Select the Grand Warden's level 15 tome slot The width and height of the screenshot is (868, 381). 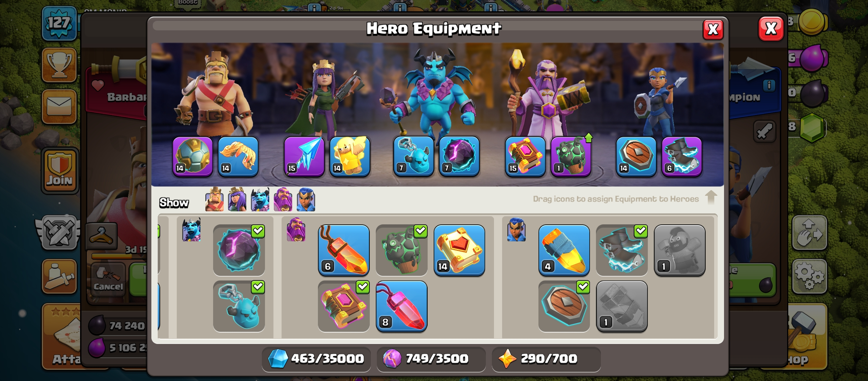525,156
